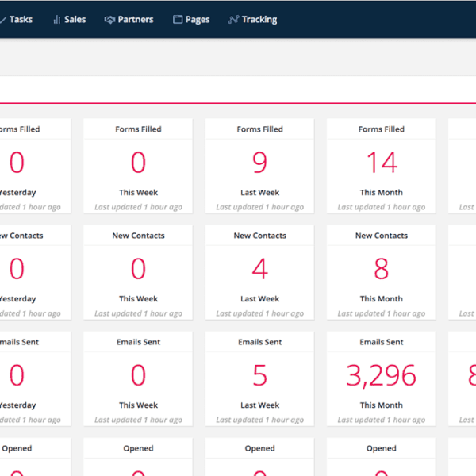Click Last Week label under New Contacts 4
This screenshot has height=476, width=476.
point(260,299)
